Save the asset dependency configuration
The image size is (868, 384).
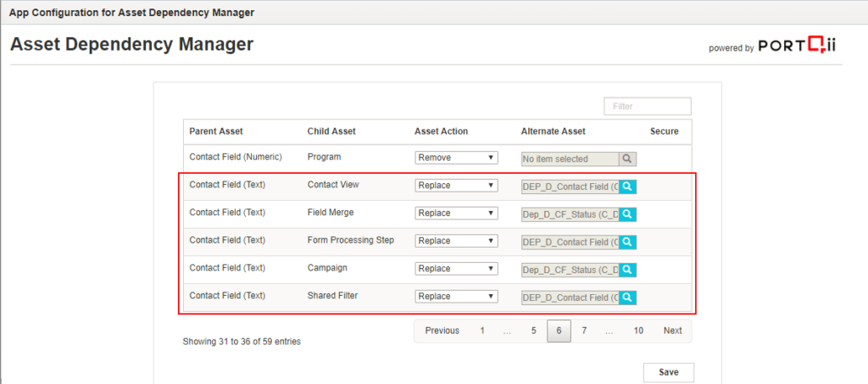coord(668,373)
